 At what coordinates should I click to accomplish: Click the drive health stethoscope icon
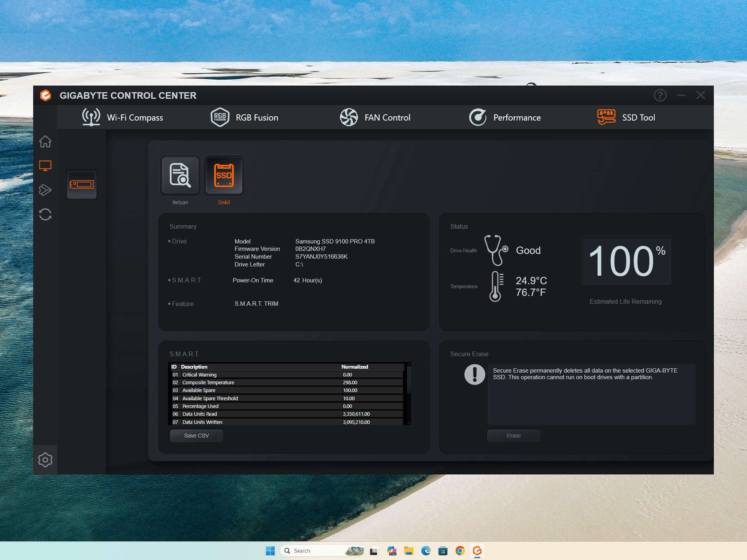(x=496, y=250)
